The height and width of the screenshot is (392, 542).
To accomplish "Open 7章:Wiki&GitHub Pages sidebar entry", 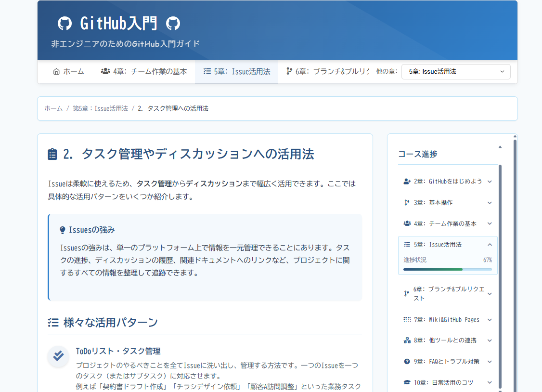I will (448, 320).
